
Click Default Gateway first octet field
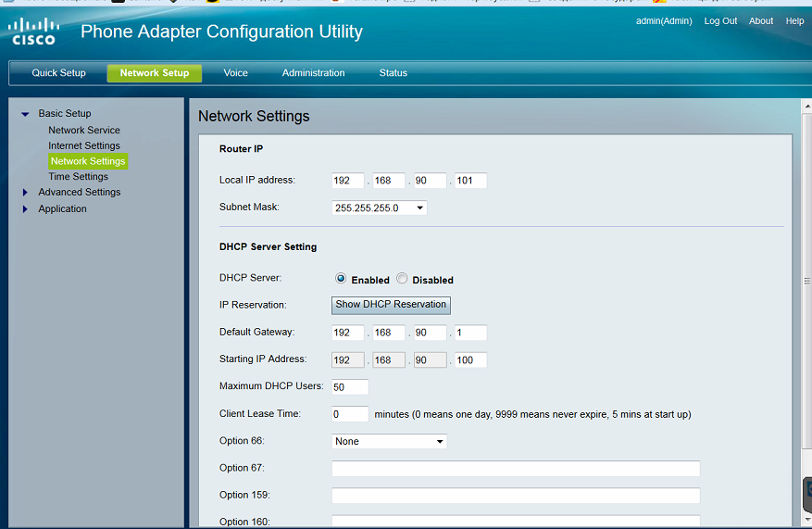(347, 333)
